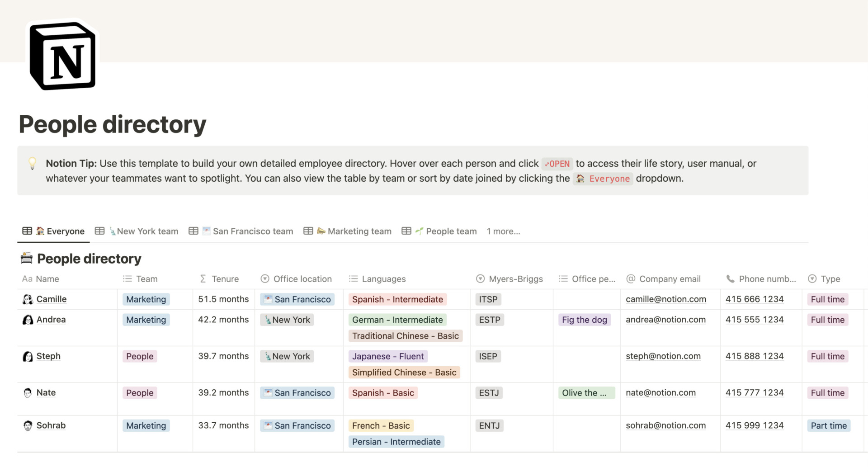Click Sohrab's avatar thumbnail
868x472 pixels.
(28, 425)
